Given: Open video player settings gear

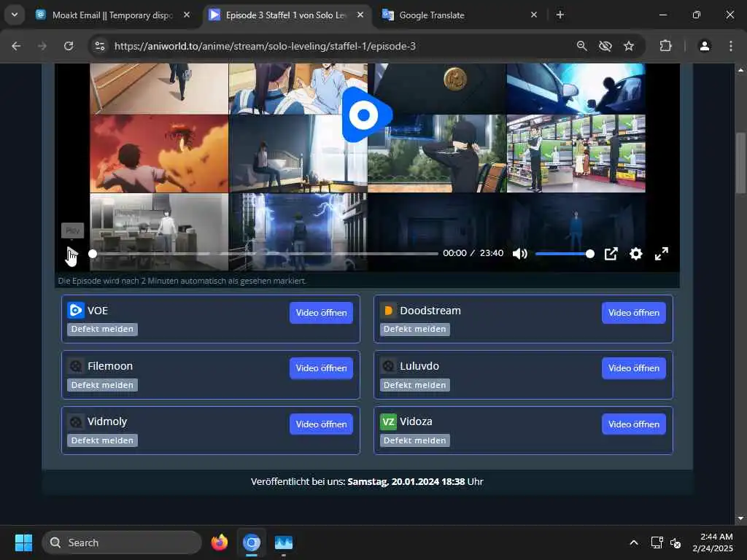Looking at the screenshot, I should tap(636, 254).
